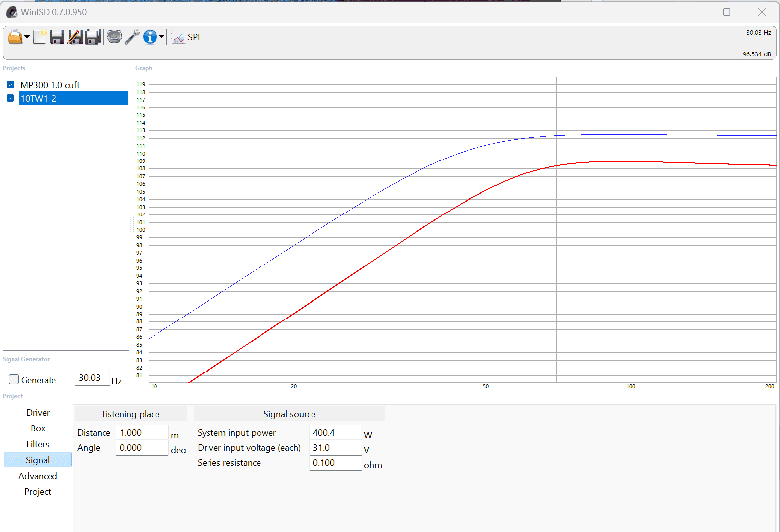The width and height of the screenshot is (780, 532).
Task: Create a new project
Action: [x=40, y=37]
